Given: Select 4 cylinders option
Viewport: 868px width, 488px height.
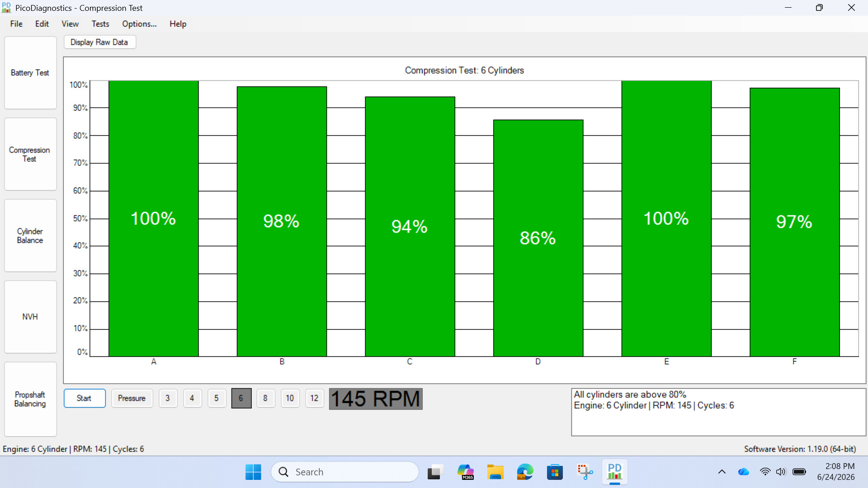Looking at the screenshot, I should pos(192,398).
